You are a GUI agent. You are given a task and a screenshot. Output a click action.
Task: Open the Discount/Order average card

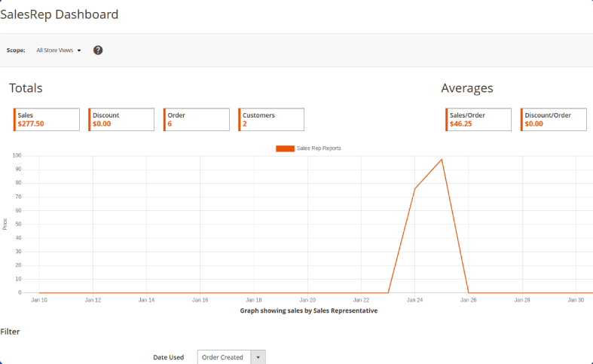pos(554,120)
